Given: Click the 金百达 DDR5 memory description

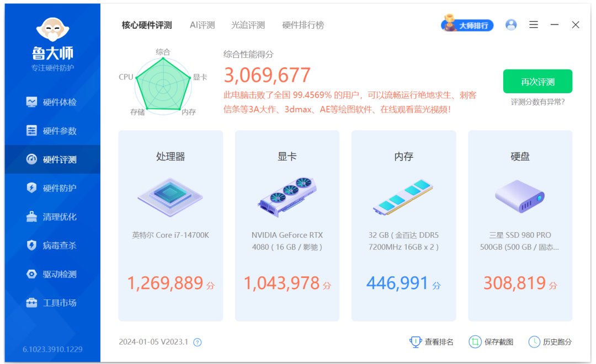Looking at the screenshot, I should 403,241.
